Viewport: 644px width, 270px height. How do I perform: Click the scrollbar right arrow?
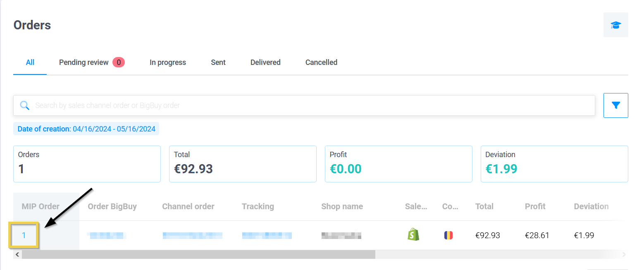(x=624, y=255)
